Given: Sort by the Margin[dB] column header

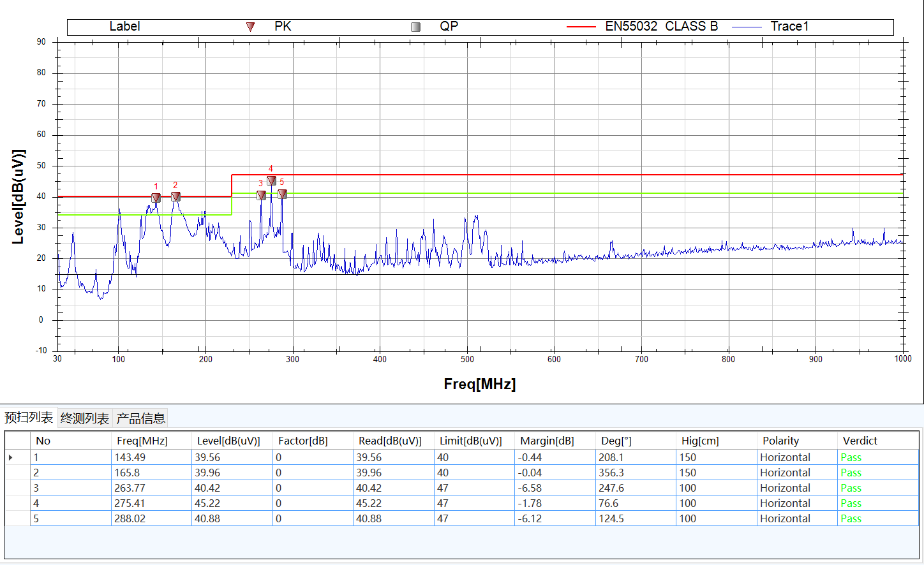Looking at the screenshot, I should [x=555, y=441].
